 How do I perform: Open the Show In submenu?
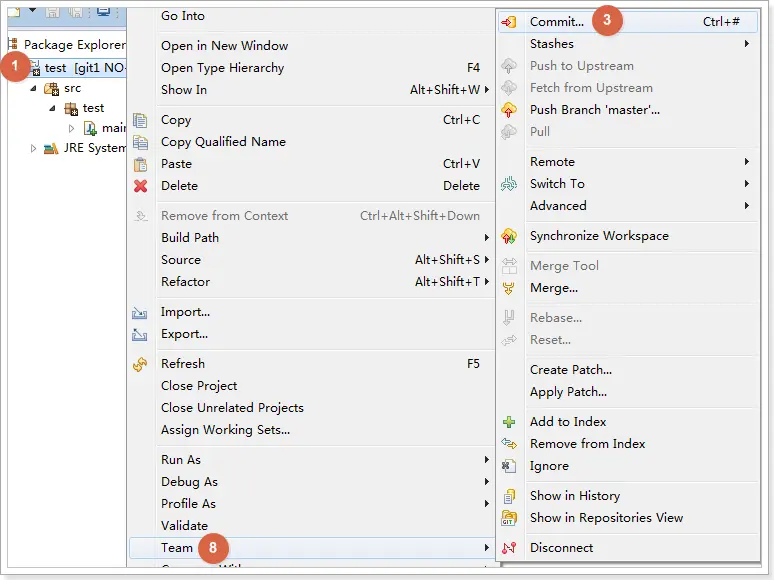tap(311, 90)
